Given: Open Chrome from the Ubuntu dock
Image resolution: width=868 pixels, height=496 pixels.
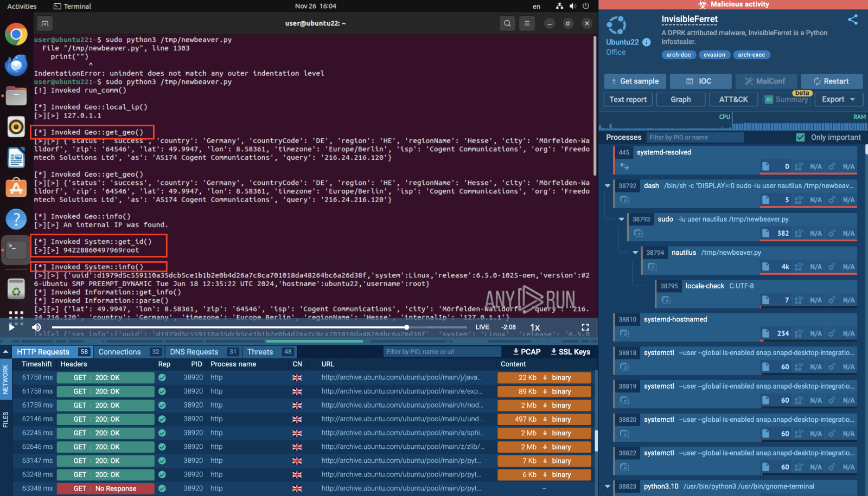Looking at the screenshot, I should (x=16, y=35).
